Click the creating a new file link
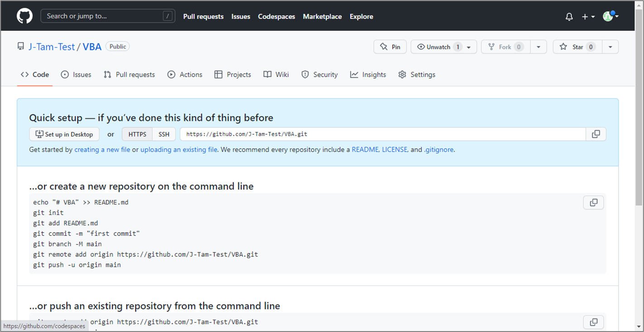 [x=102, y=149]
